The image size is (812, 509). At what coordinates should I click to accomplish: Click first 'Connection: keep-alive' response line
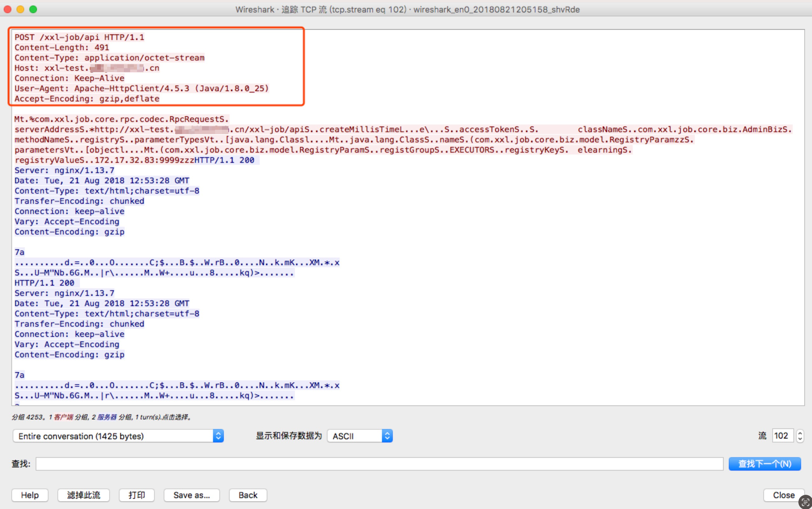click(69, 211)
